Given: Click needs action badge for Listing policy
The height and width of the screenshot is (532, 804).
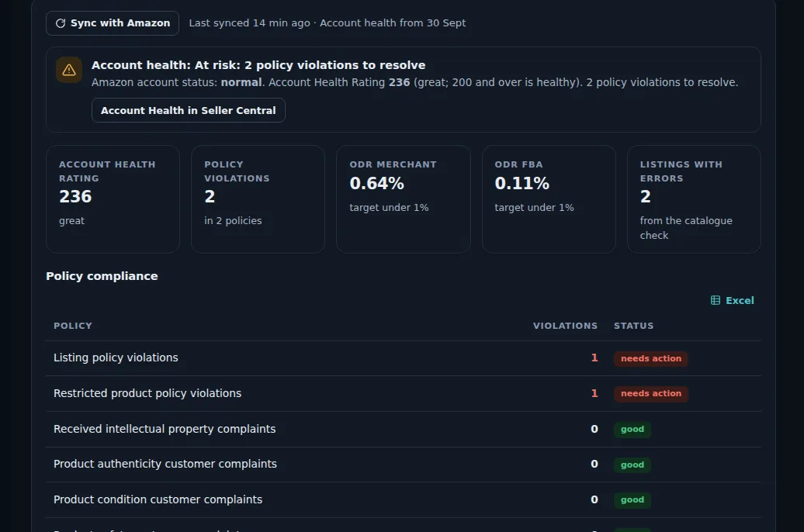Looking at the screenshot, I should click(650, 358).
